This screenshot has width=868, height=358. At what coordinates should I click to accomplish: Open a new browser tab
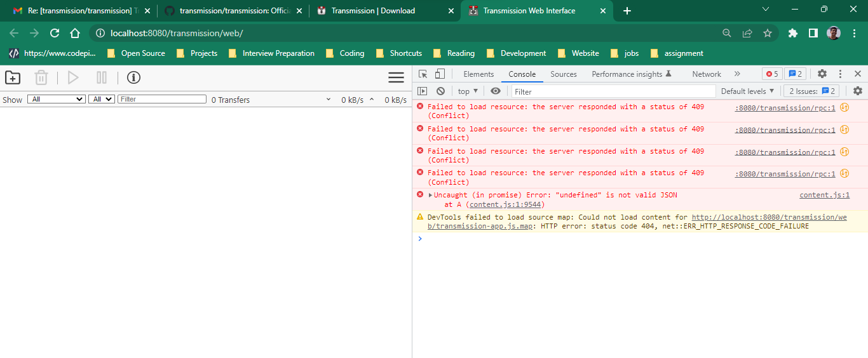(627, 11)
